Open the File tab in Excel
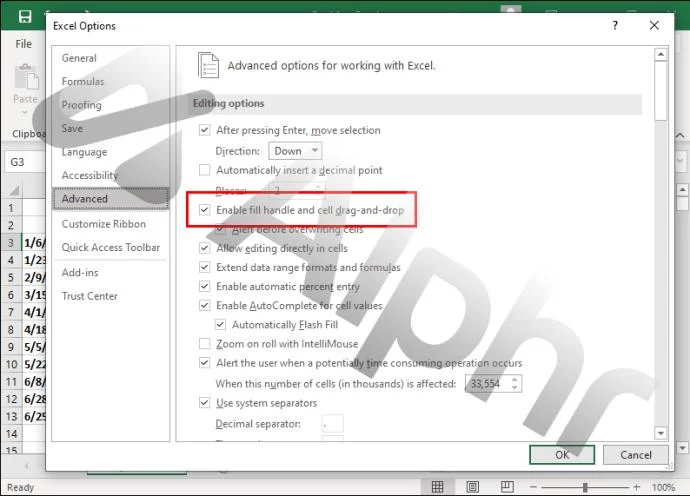 [24, 44]
